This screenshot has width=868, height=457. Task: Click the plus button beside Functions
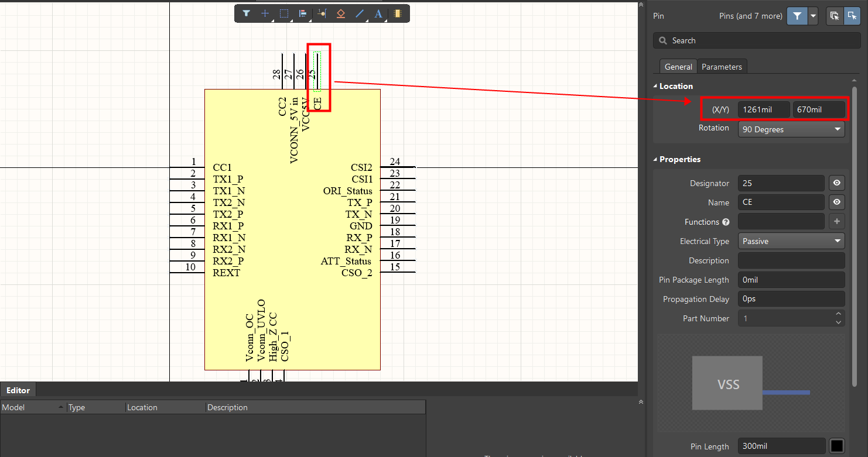click(837, 222)
